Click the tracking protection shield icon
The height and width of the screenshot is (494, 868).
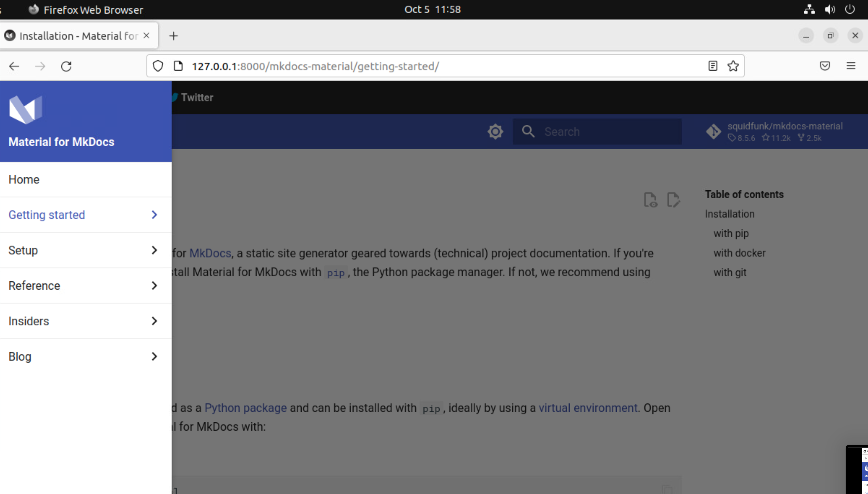pyautogui.click(x=158, y=66)
